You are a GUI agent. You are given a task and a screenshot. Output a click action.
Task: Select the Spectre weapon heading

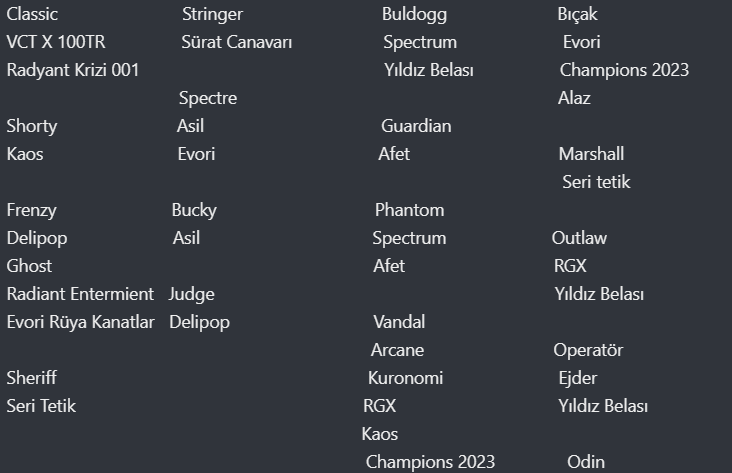click(208, 98)
